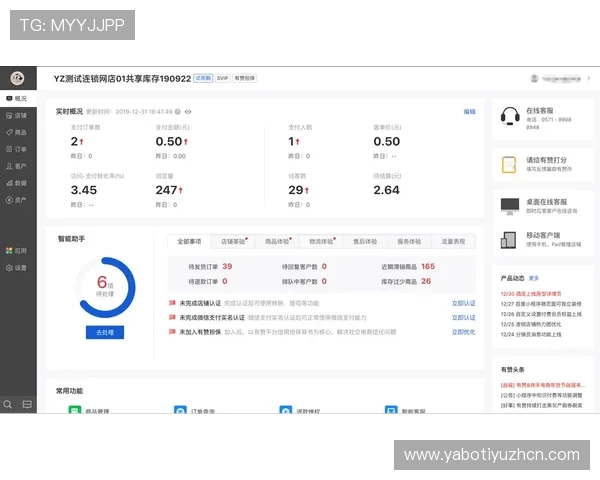Click the green 商品管理 shortcut icon

coord(75,410)
